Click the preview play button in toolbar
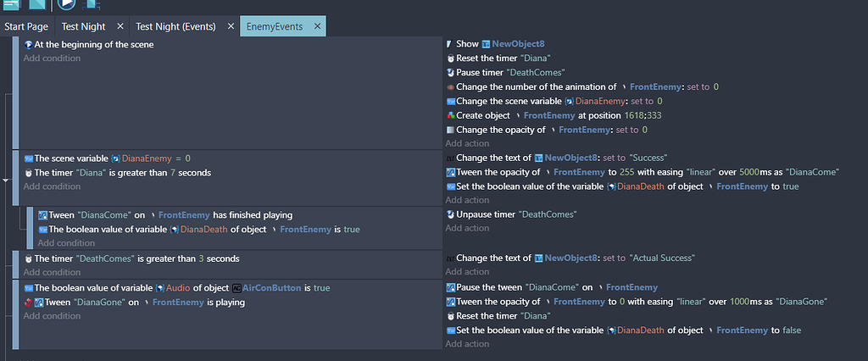Screen dimensions: 868x361 [x=67, y=5]
